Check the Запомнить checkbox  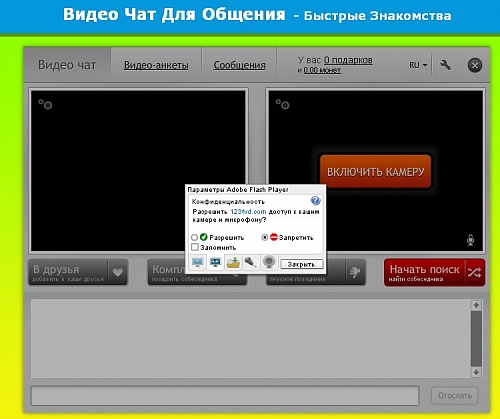tap(195, 247)
